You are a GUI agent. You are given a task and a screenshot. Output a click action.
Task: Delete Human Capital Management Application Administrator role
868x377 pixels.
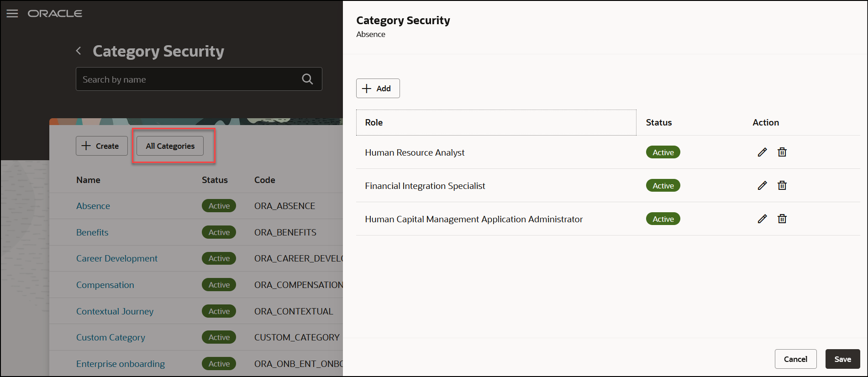[x=782, y=219]
